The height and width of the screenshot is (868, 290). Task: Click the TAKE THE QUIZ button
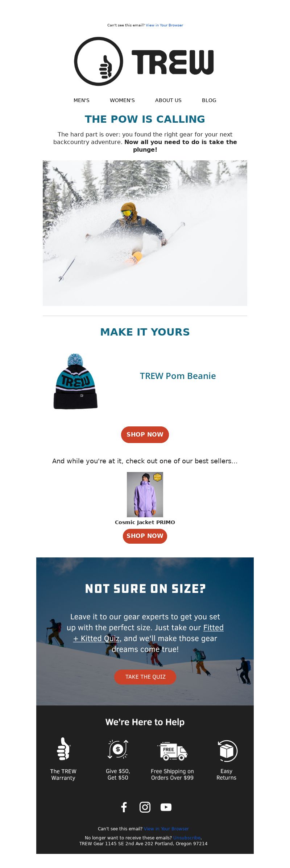point(145,677)
